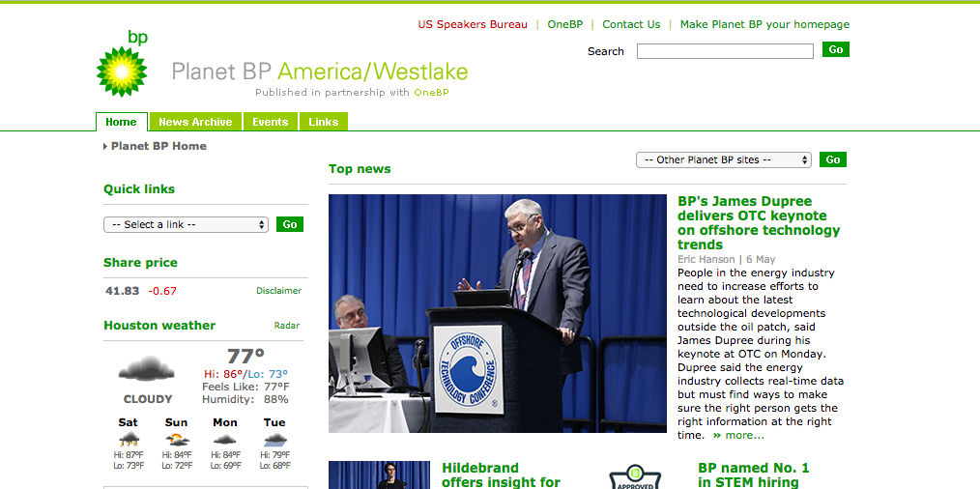Click the 77° current temperature
980x489 pixels.
[245, 357]
